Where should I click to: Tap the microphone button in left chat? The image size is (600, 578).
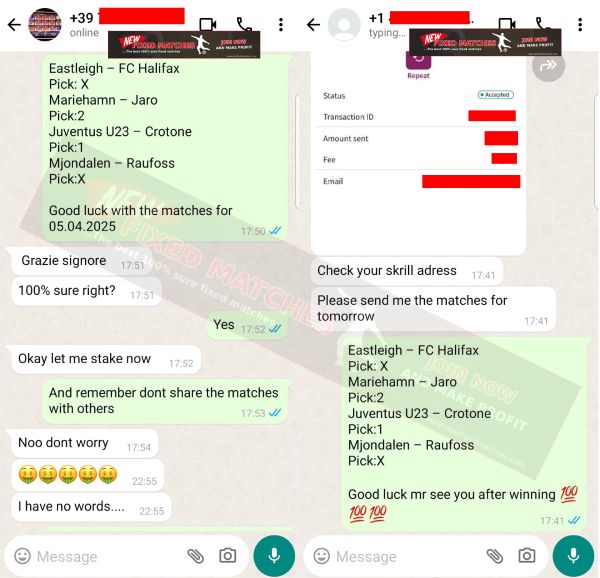(274, 556)
